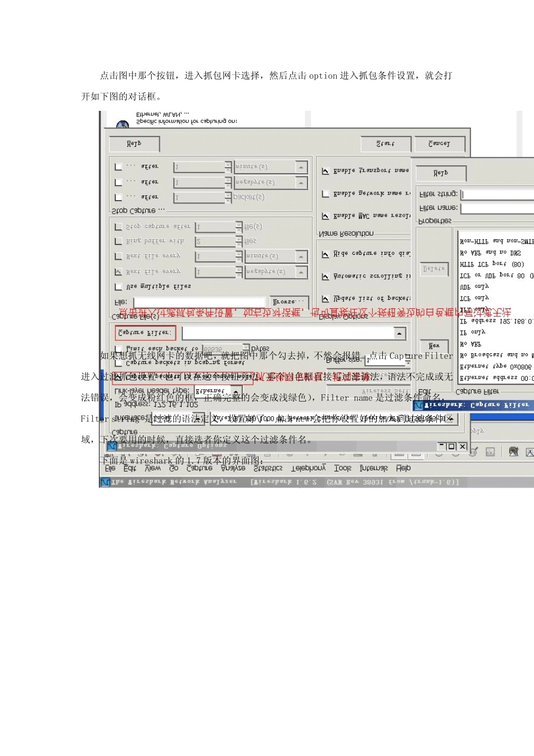Open the Edit menu

[130, 469]
